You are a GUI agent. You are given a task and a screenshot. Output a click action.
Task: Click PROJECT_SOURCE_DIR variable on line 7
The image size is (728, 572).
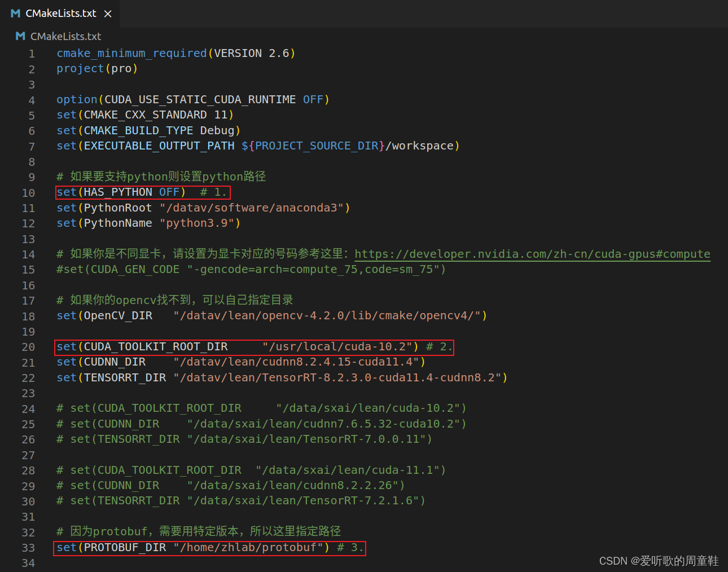317,146
